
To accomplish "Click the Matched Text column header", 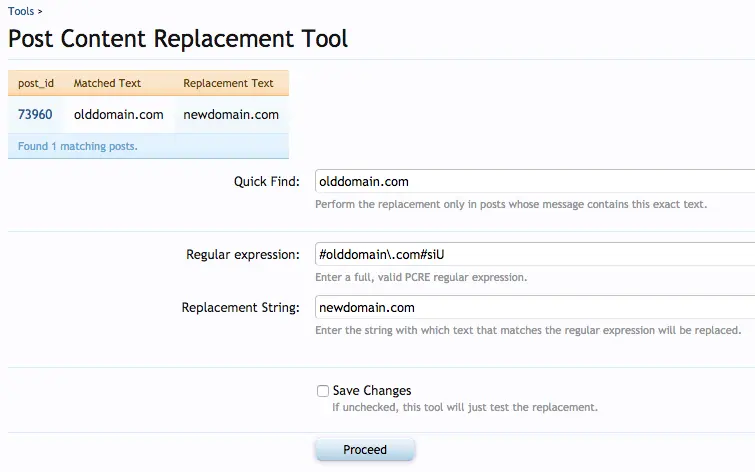I will point(108,84).
